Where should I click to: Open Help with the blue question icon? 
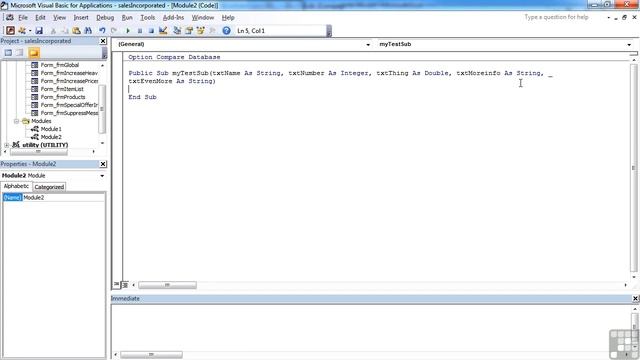pyautogui.click(x=227, y=31)
